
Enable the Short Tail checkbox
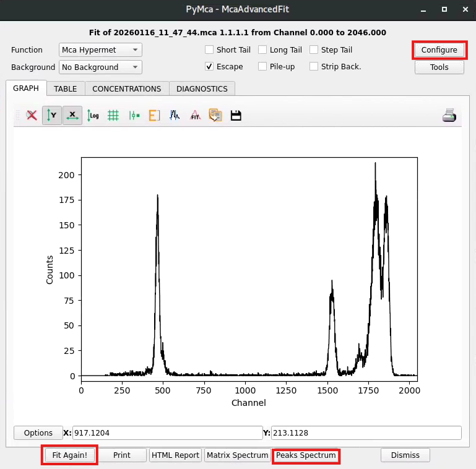209,49
